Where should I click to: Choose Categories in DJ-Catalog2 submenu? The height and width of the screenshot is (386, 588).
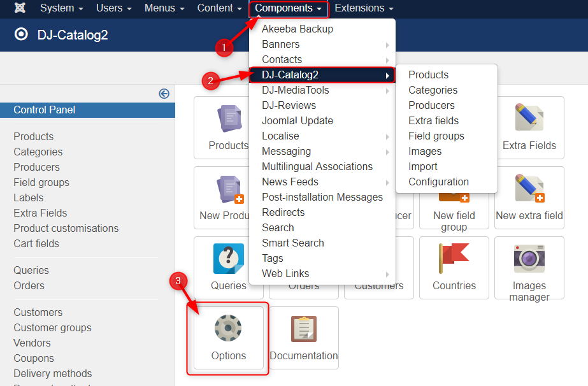(x=446, y=90)
